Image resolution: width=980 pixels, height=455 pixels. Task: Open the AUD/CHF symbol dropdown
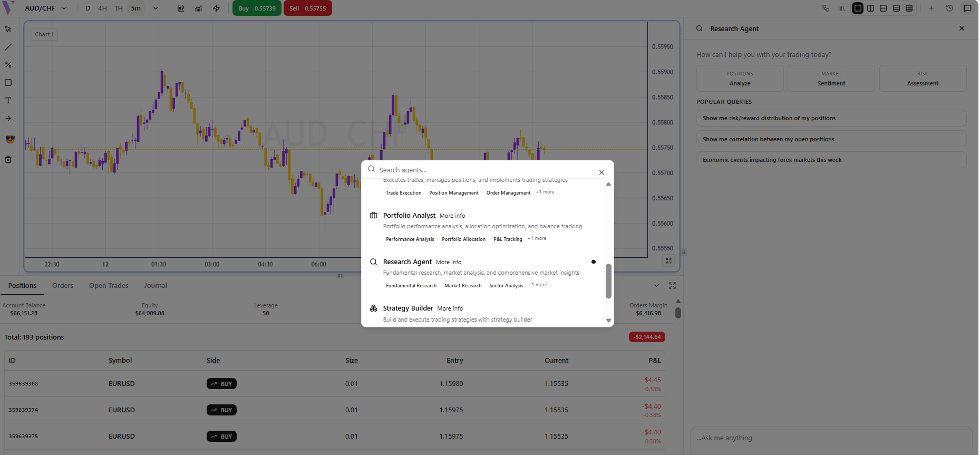pos(46,8)
